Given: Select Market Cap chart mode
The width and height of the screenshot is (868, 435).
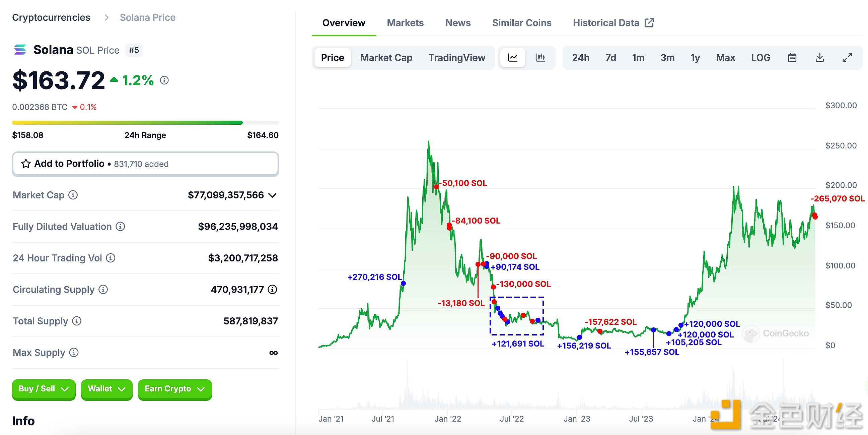Looking at the screenshot, I should (386, 58).
